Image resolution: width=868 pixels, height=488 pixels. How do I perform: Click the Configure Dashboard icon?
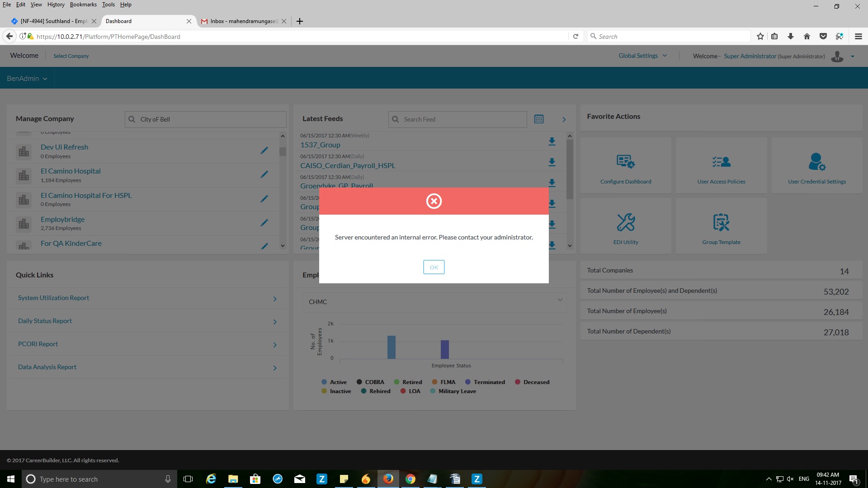pos(626,161)
